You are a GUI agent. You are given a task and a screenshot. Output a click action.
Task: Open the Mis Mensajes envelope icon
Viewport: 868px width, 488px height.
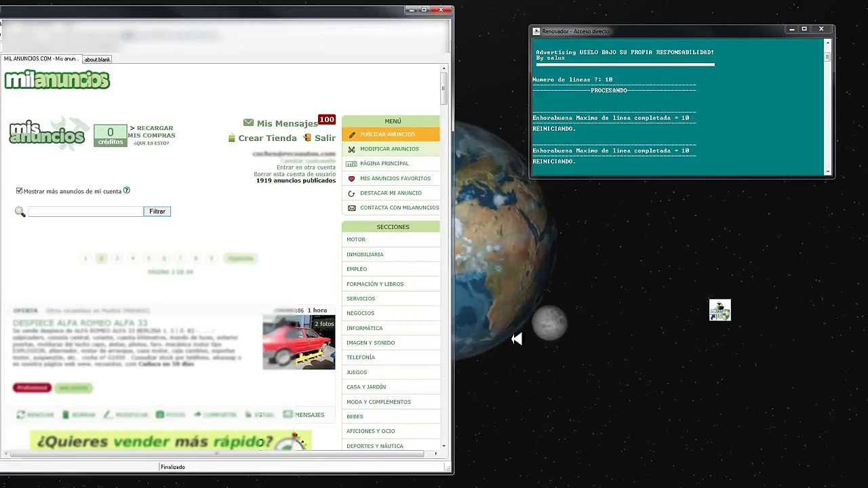[248, 123]
